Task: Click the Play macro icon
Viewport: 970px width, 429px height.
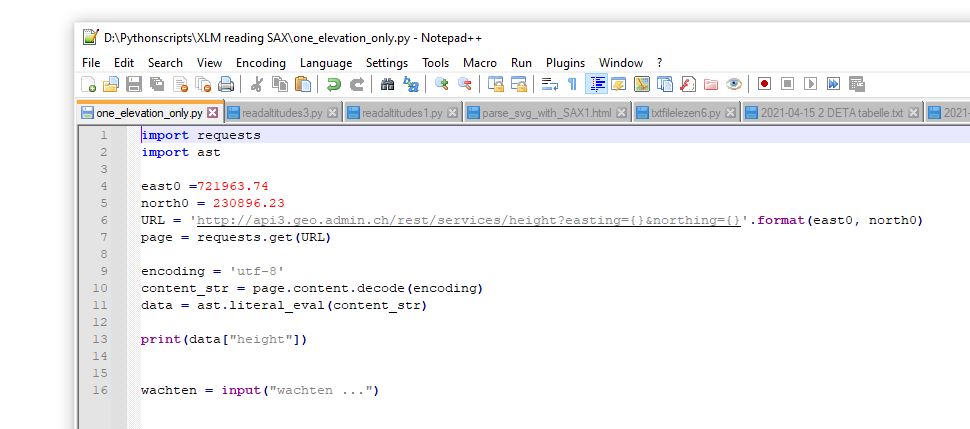Action: (811, 85)
